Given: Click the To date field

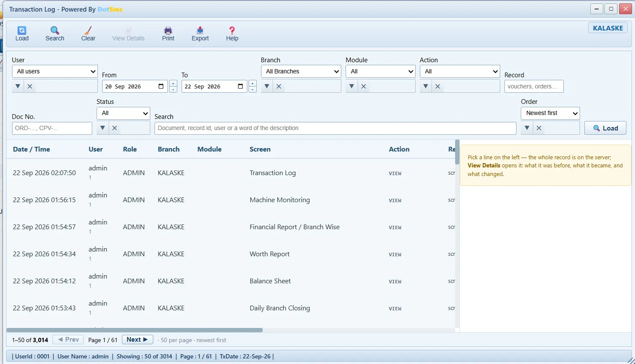Looking at the screenshot, I should pyautogui.click(x=215, y=86).
